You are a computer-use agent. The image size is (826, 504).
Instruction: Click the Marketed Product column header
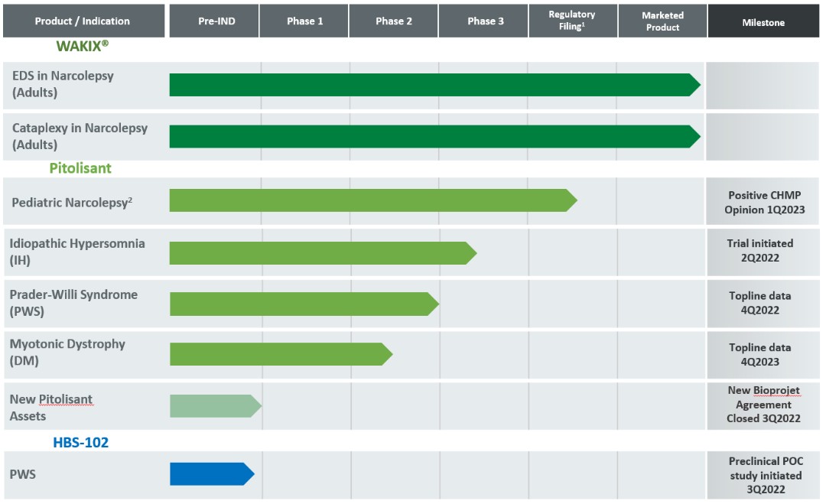coord(662,21)
